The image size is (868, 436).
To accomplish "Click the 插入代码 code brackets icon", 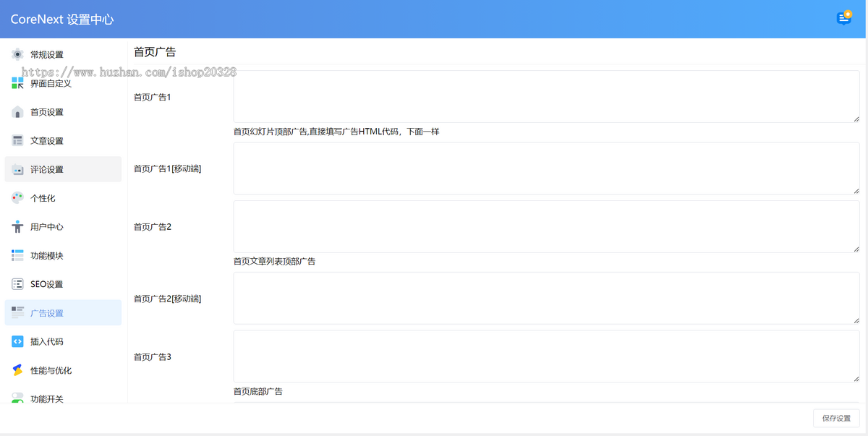I will tap(18, 341).
